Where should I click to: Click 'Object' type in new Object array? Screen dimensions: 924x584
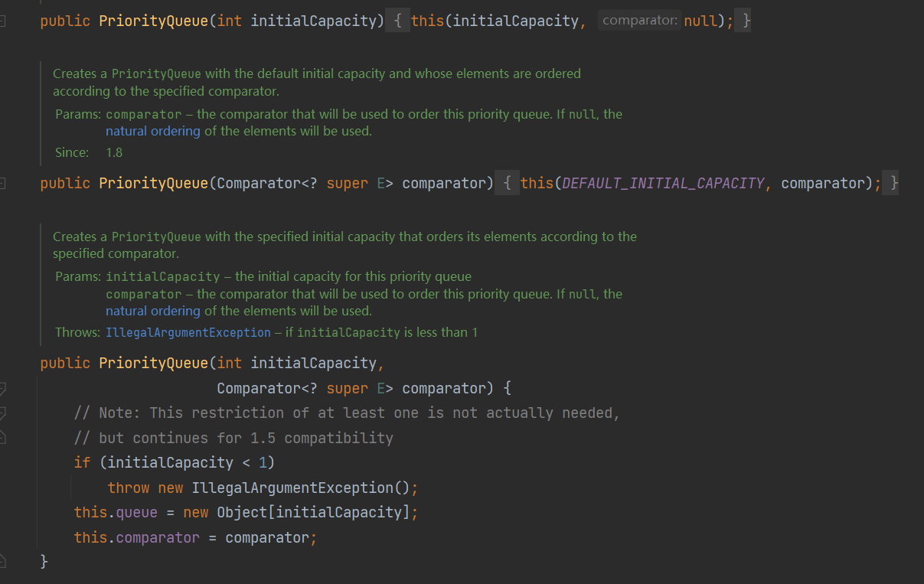pos(242,512)
